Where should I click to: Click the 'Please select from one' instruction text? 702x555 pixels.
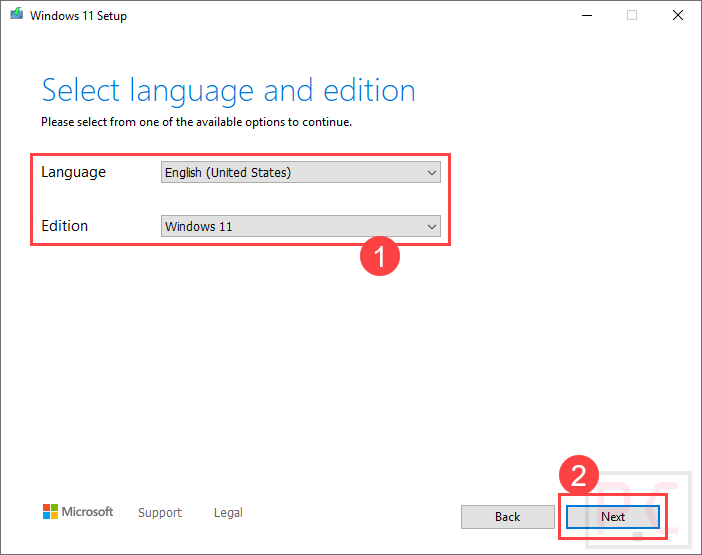click(x=197, y=122)
